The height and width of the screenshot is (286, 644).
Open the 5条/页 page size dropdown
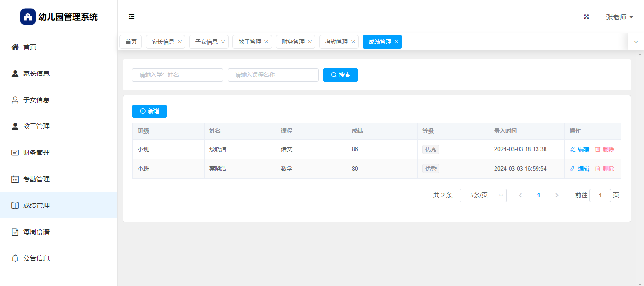pyautogui.click(x=483, y=196)
